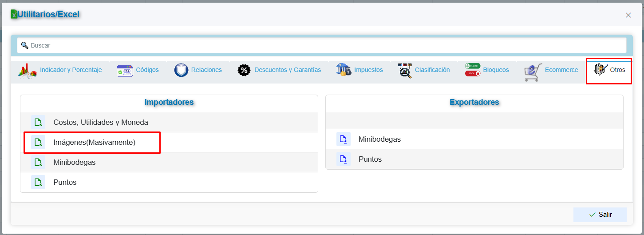The image size is (644, 235).
Task: Open Puntos under Exportadores
Action: (x=474, y=159)
